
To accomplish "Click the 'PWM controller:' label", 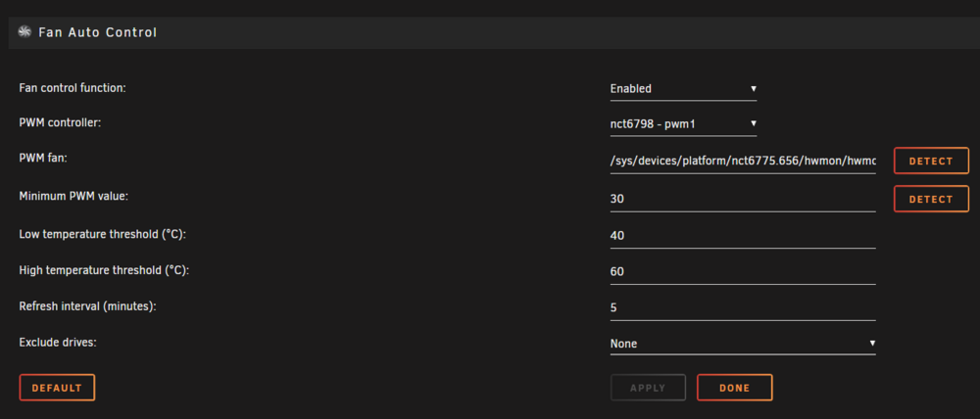I will [x=60, y=123].
